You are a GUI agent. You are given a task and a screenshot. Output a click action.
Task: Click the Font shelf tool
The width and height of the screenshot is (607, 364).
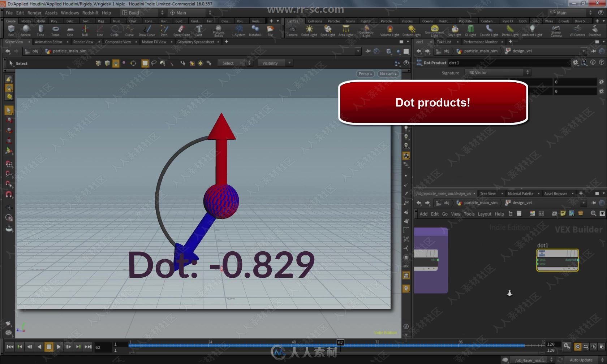pyautogui.click(x=199, y=31)
